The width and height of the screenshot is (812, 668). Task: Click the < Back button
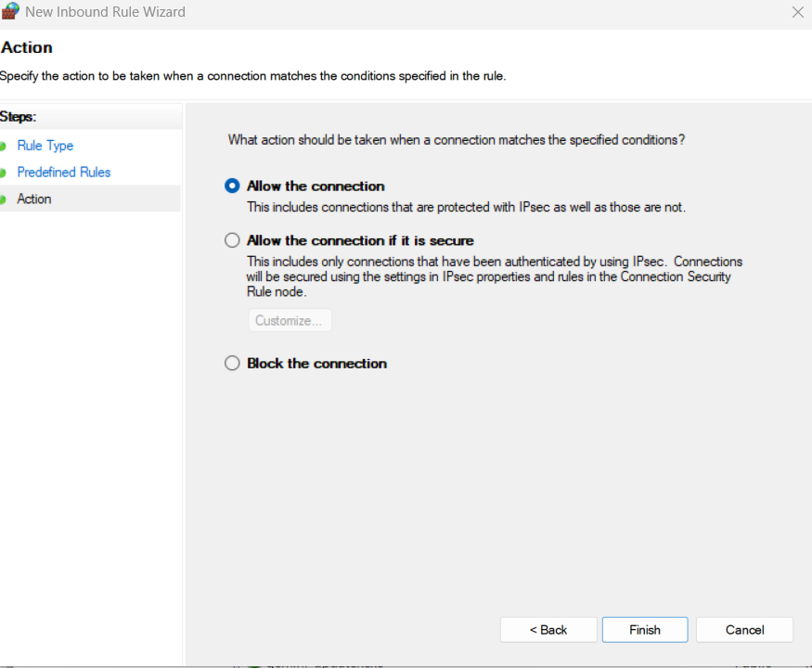coord(548,630)
